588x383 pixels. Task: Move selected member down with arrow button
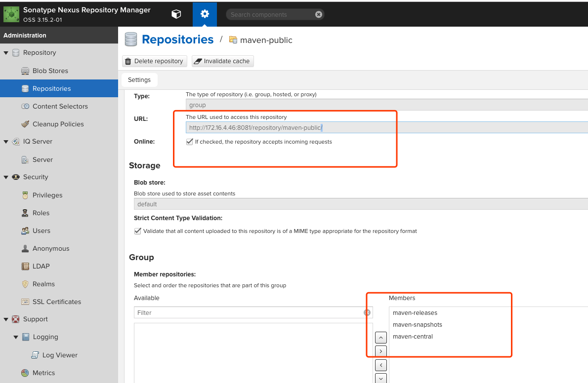380,378
